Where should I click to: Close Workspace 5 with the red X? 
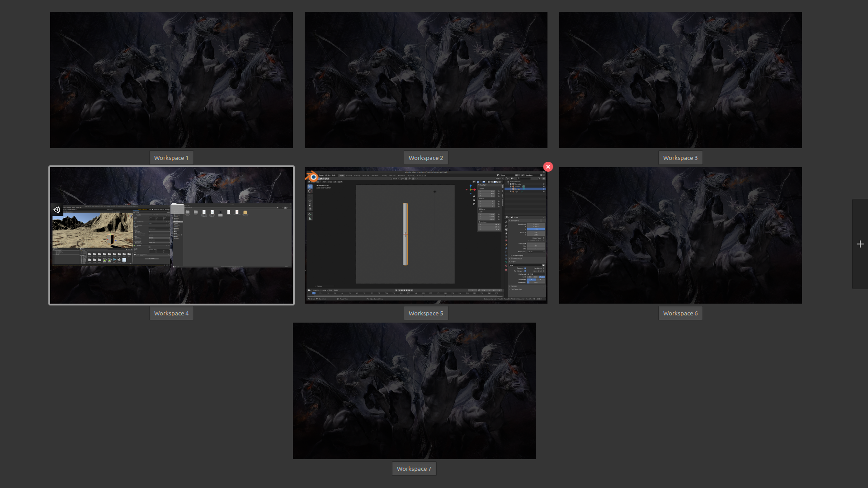[548, 167]
